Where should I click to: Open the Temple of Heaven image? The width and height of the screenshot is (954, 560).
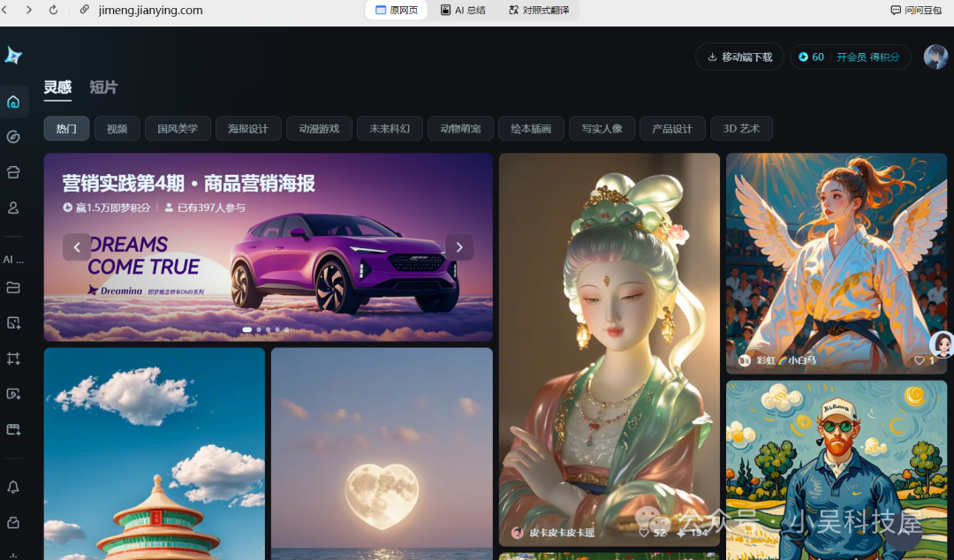(x=155, y=453)
